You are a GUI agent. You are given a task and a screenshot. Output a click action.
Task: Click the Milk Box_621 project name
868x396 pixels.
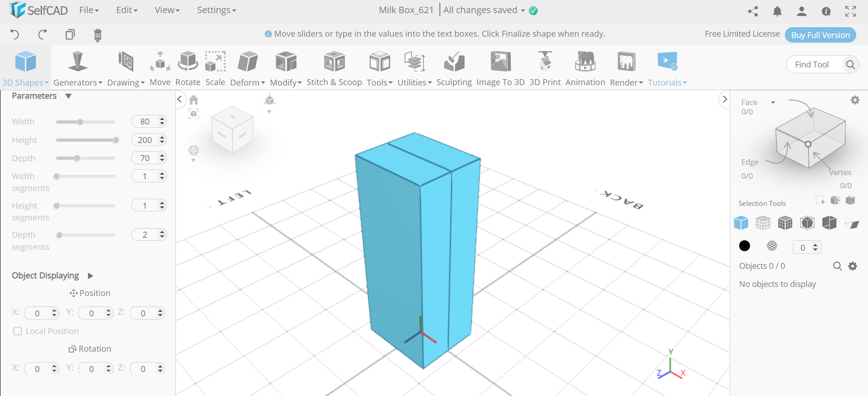tap(406, 10)
